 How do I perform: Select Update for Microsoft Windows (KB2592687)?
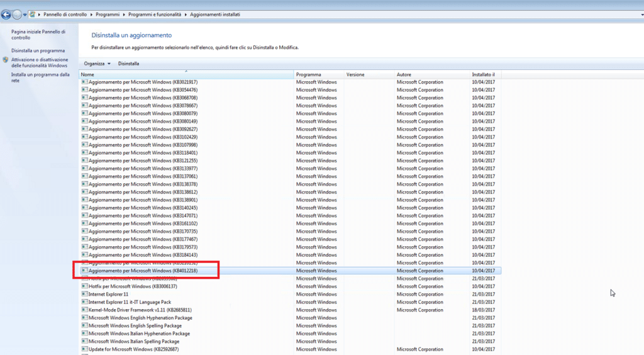coord(291,349)
